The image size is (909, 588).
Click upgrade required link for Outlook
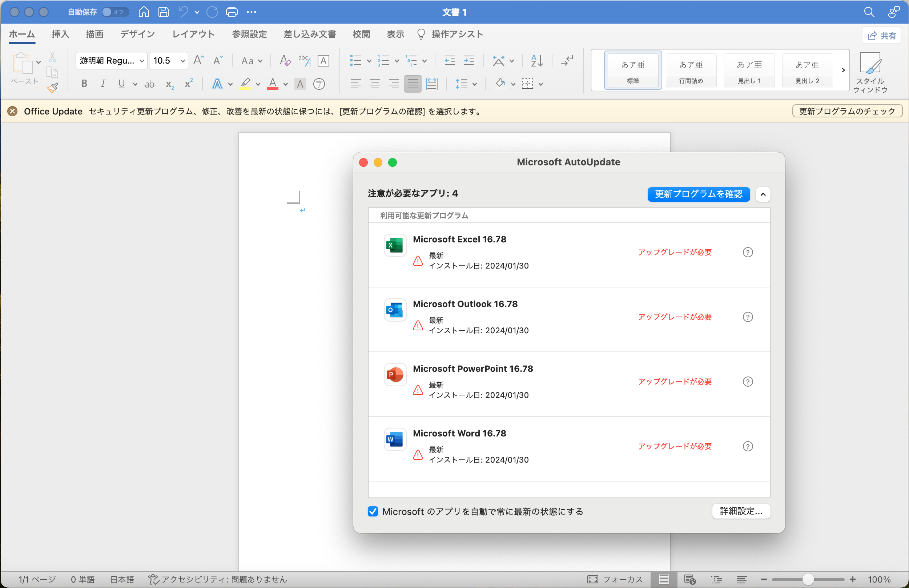tap(675, 317)
